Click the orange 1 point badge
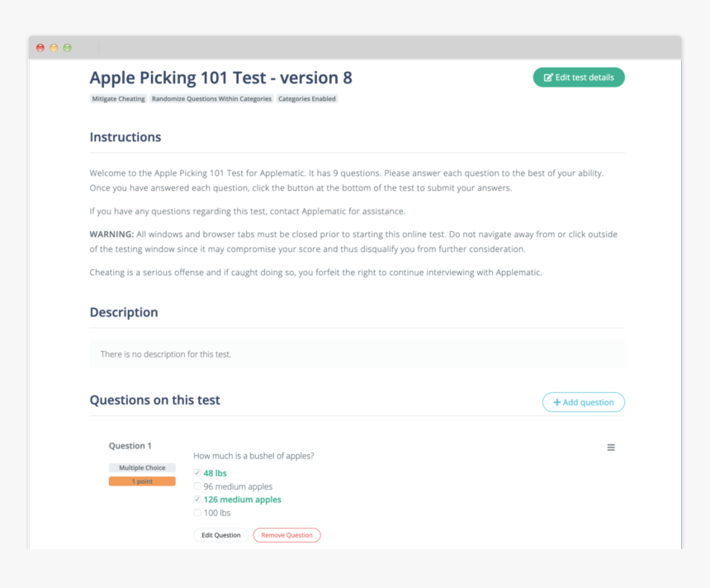This screenshot has height=588, width=710. (x=142, y=481)
